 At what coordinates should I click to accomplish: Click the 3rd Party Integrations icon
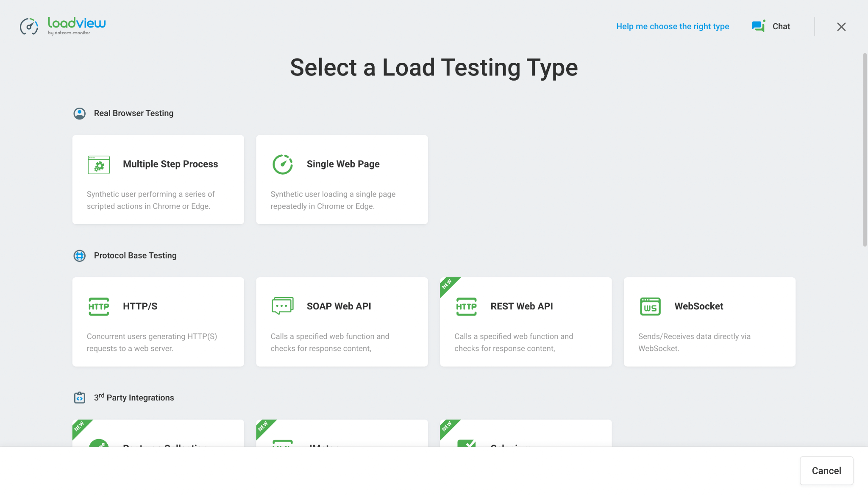coord(79,397)
